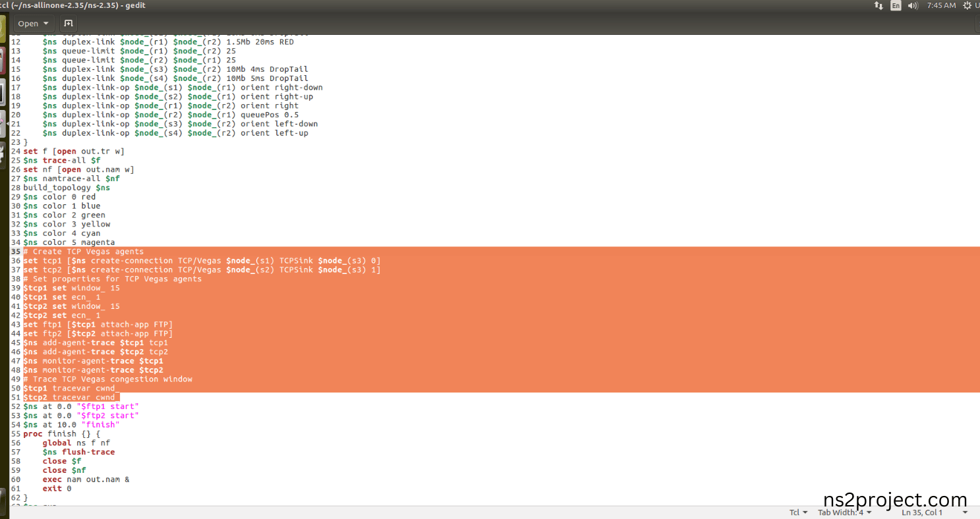Click 'orient right-up' on line 18
The height and width of the screenshot is (519, 980).
point(277,97)
